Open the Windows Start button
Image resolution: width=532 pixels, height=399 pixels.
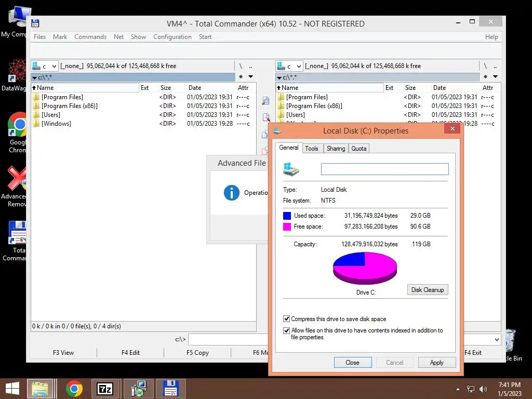click(12, 389)
